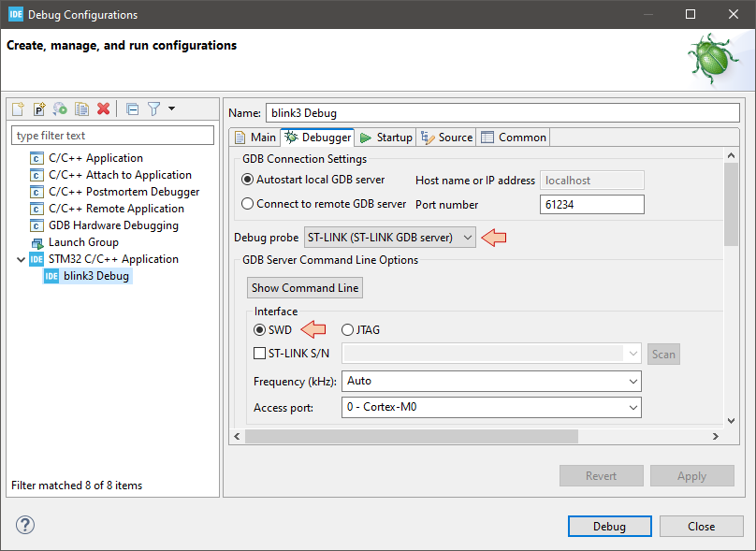Collapse all configuration tree nodes
This screenshot has height=551, width=756.
(x=133, y=109)
